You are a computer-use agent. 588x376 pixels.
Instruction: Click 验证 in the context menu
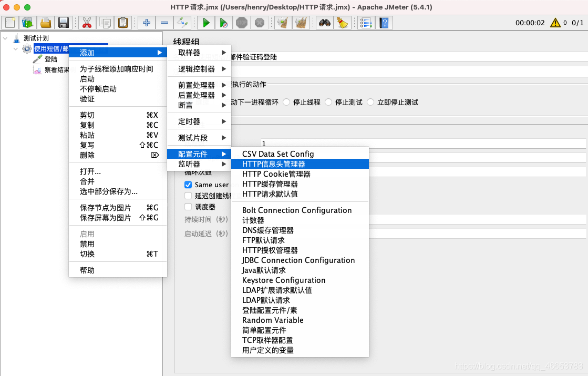pyautogui.click(x=118, y=99)
